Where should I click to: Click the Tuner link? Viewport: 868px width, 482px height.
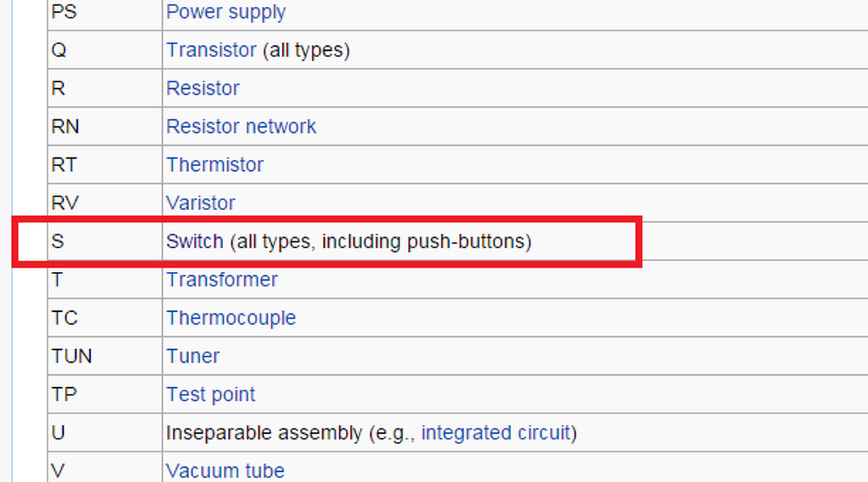(193, 356)
